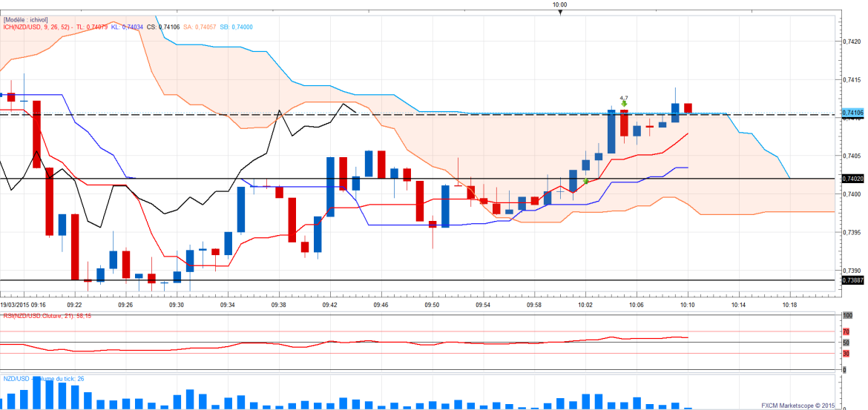Click the CS: 0,74106 legend value
The width and height of the screenshot is (868, 410).
pyautogui.click(x=162, y=26)
